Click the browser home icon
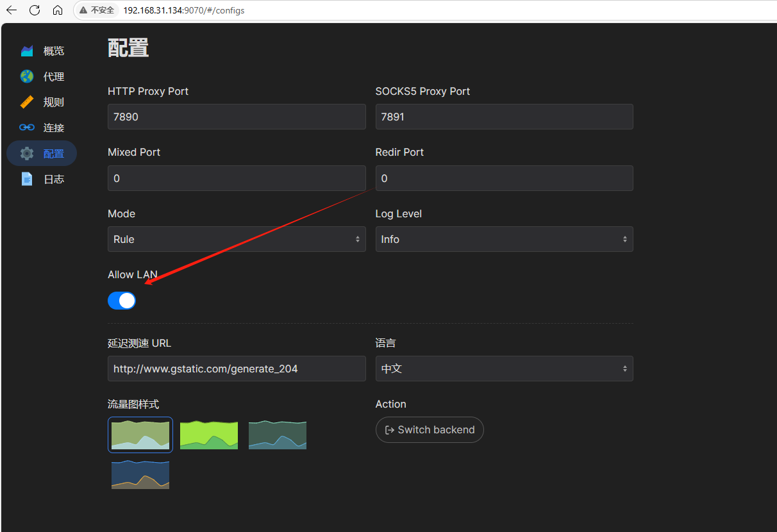Viewport: 777px width, 532px height. point(58,10)
